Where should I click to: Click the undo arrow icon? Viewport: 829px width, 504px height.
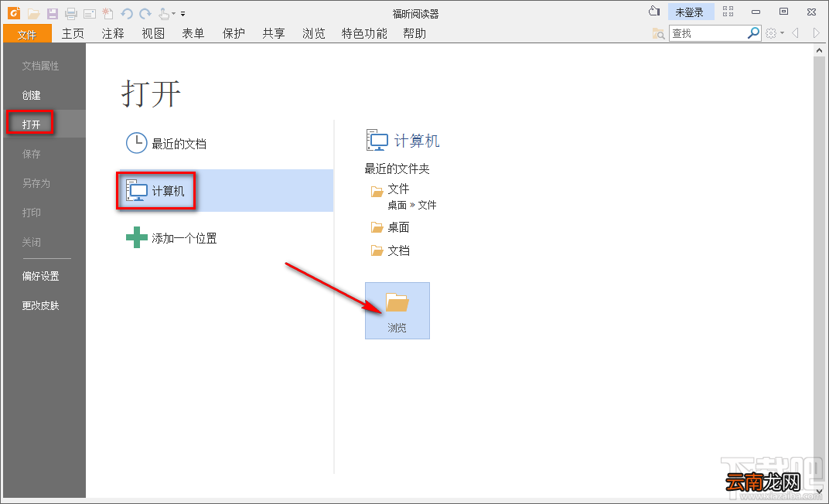[126, 13]
